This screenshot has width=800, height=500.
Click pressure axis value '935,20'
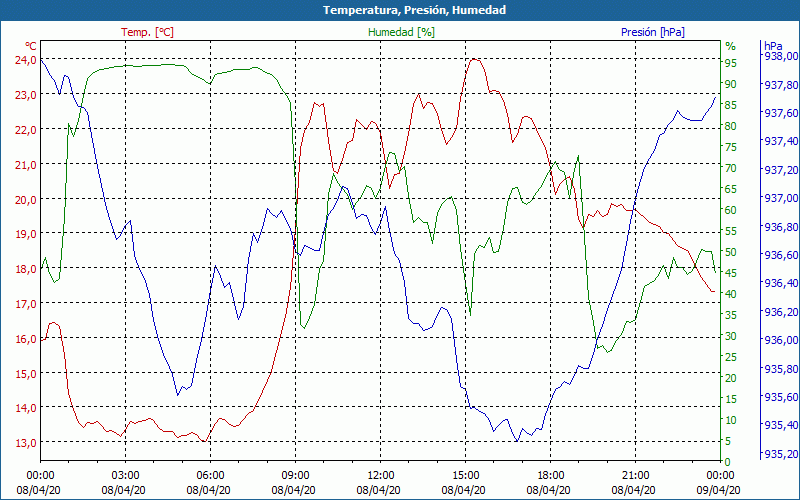click(782, 454)
